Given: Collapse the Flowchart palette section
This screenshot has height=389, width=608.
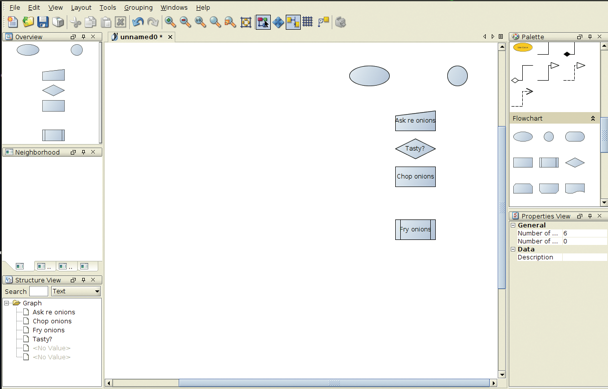Looking at the screenshot, I should pos(592,119).
